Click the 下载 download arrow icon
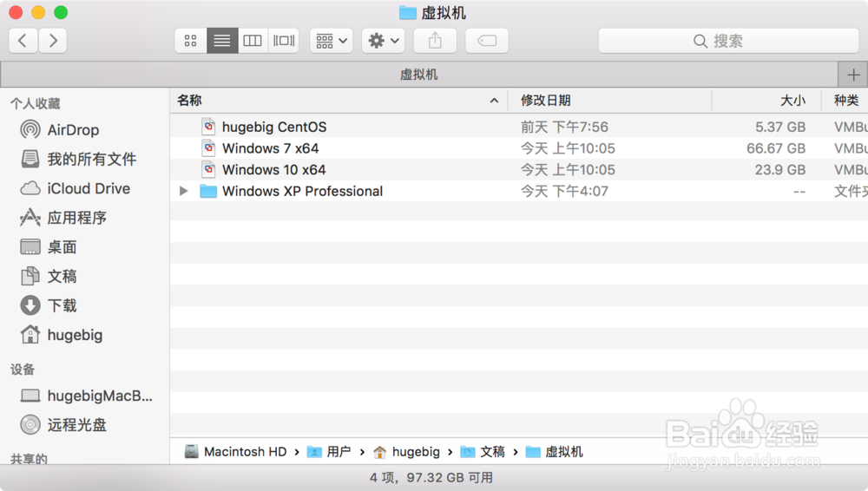868x491 pixels. coord(30,305)
